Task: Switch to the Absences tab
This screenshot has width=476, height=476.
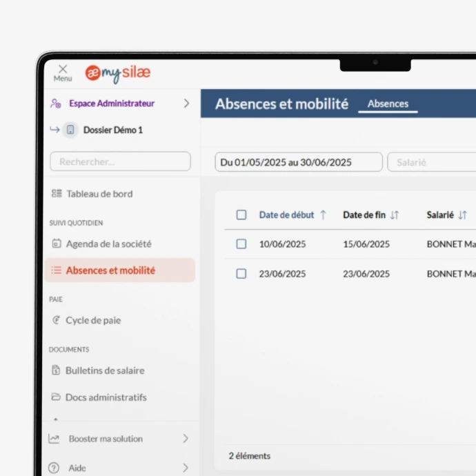Action: point(388,103)
